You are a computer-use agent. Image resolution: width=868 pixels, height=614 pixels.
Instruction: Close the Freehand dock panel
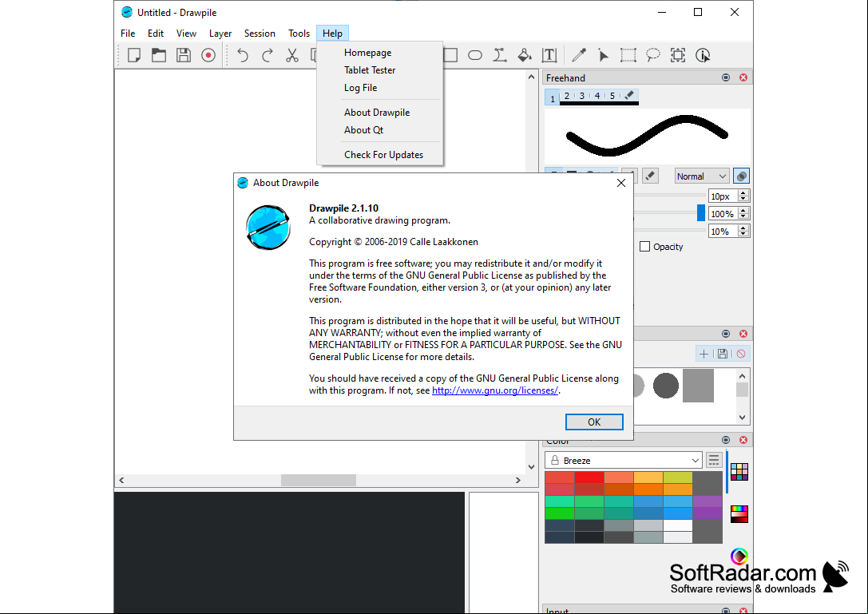click(x=743, y=77)
